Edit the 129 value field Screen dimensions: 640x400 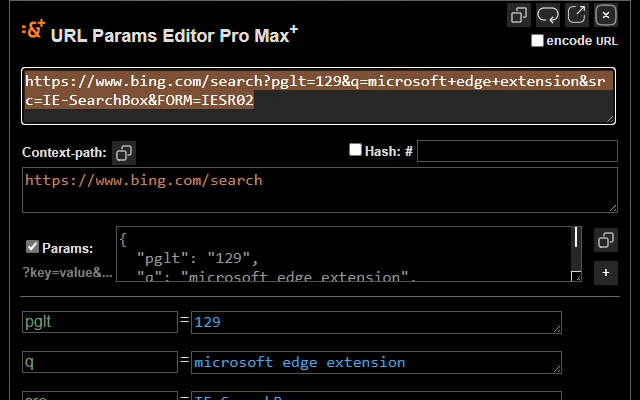(376, 322)
